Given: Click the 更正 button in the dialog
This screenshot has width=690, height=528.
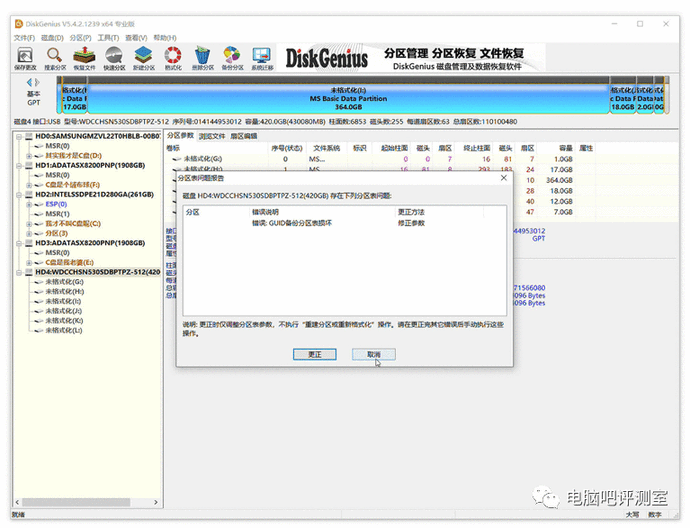Looking at the screenshot, I should pyautogui.click(x=314, y=354).
